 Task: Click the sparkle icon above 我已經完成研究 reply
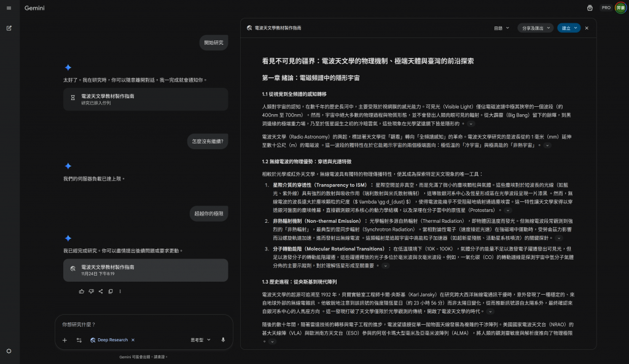point(68,238)
